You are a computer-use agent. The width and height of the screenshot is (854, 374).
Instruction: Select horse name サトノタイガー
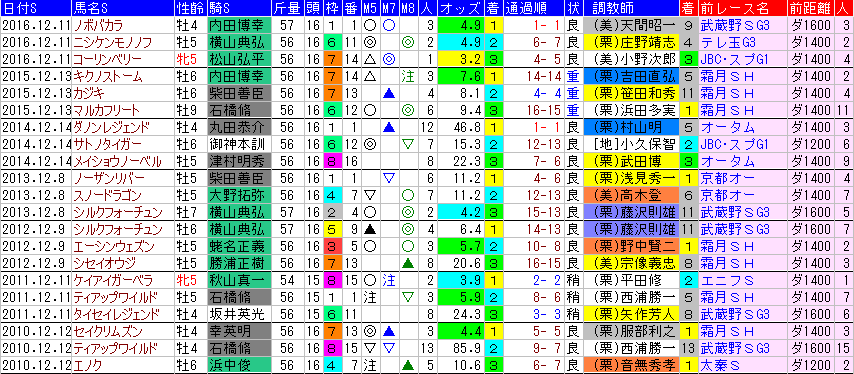107,144
